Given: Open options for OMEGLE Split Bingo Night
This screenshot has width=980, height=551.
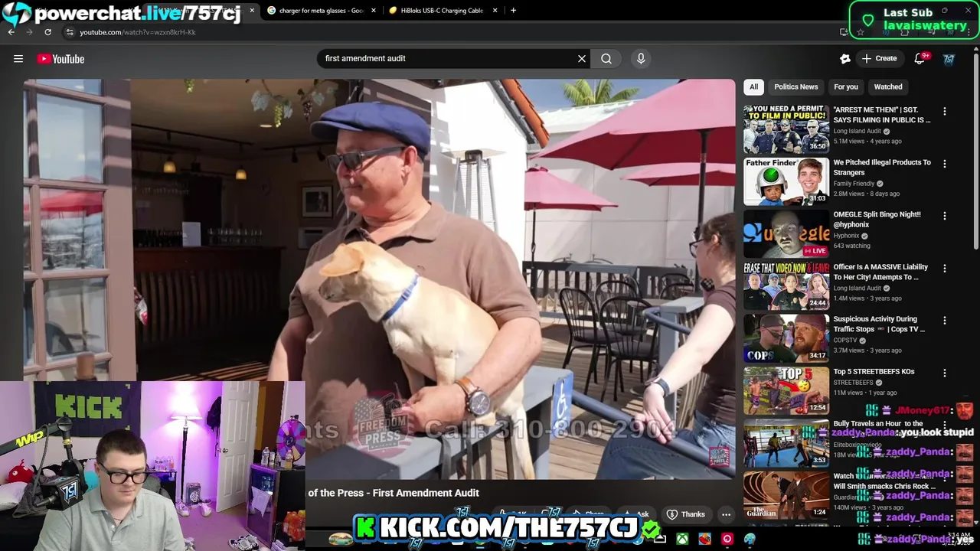Looking at the screenshot, I should click(944, 216).
